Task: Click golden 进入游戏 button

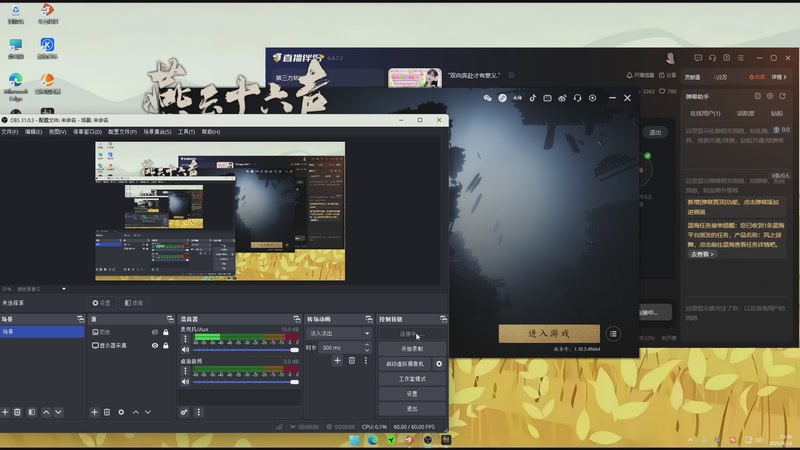Action: (x=549, y=334)
